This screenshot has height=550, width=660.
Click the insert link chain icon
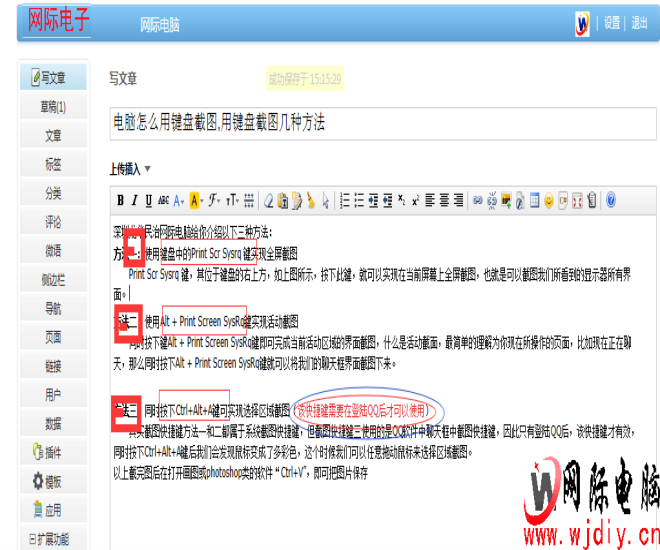coord(478,200)
